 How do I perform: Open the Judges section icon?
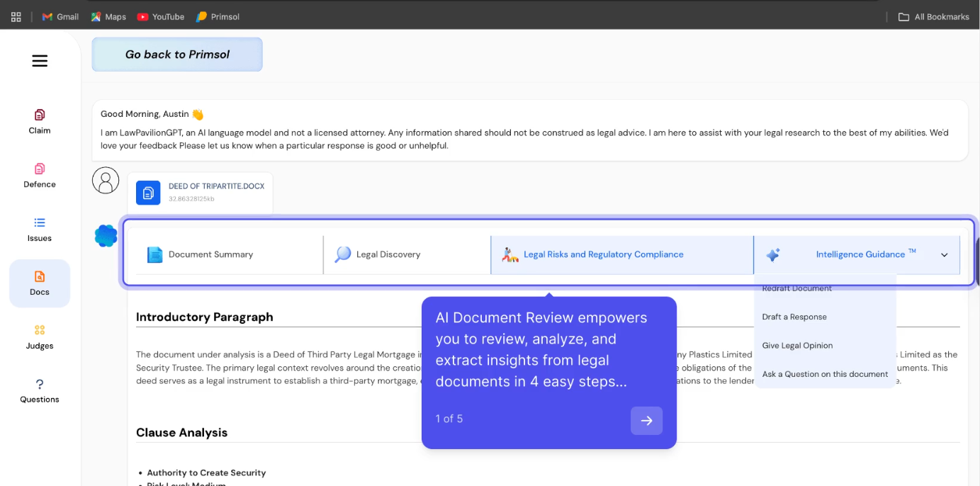(40, 330)
